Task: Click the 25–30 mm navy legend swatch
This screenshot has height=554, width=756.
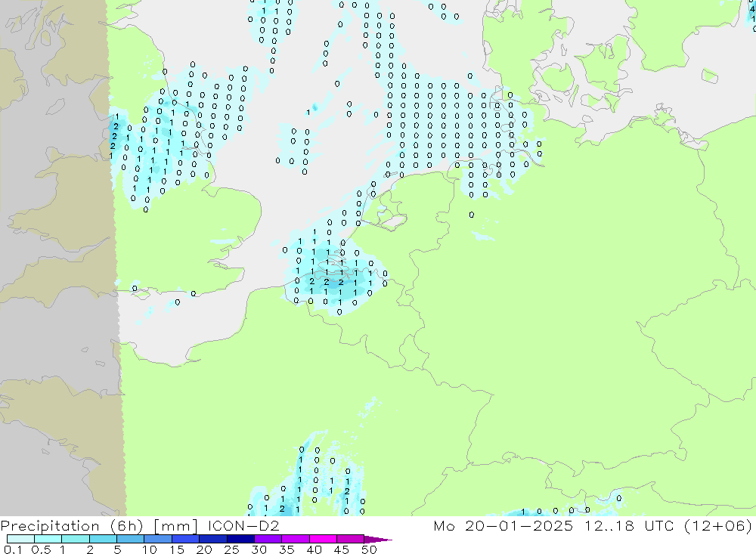Action: point(240,539)
